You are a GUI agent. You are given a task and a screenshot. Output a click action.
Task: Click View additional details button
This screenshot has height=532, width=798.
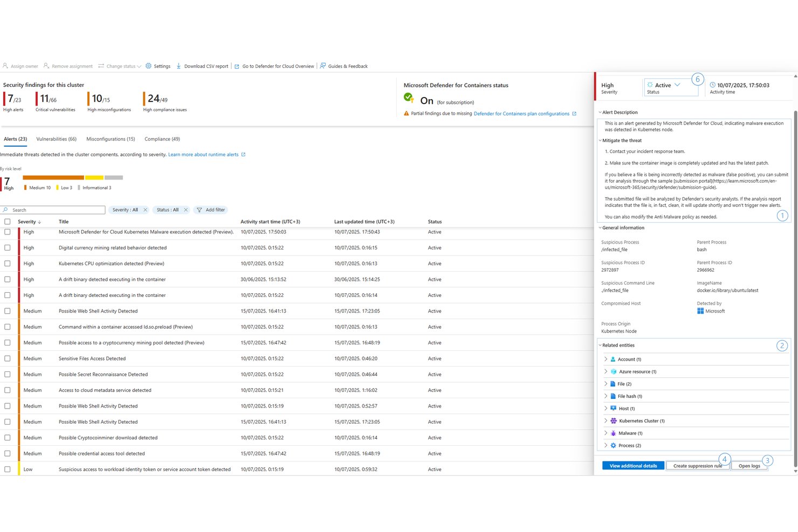coord(633,466)
